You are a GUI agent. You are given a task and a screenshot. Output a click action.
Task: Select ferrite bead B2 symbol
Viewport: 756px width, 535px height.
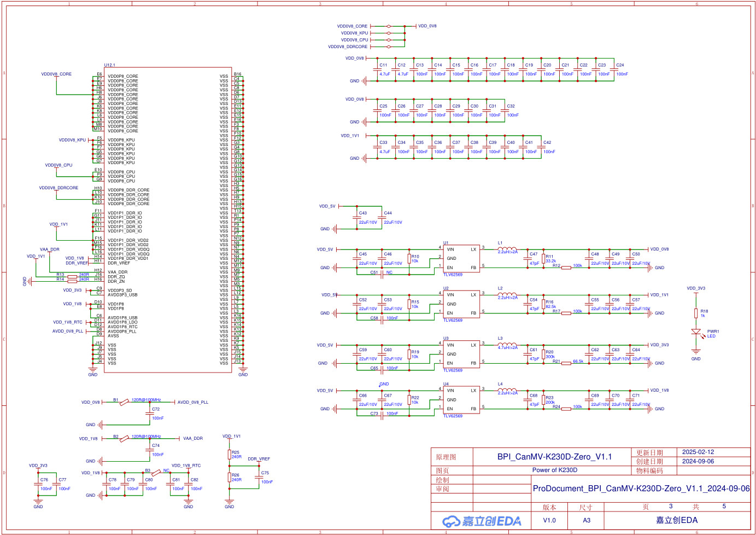point(124,439)
